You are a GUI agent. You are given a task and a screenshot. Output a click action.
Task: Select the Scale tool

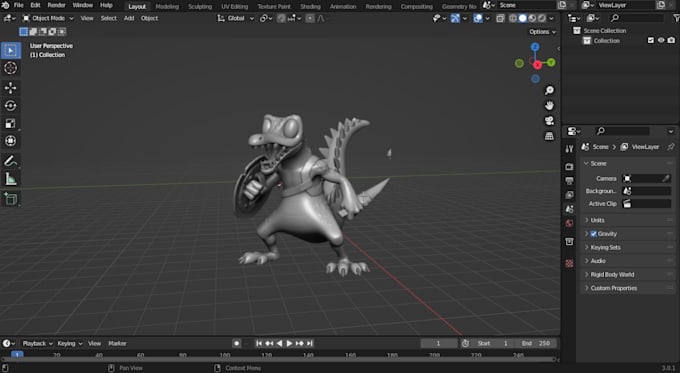pyautogui.click(x=10, y=124)
